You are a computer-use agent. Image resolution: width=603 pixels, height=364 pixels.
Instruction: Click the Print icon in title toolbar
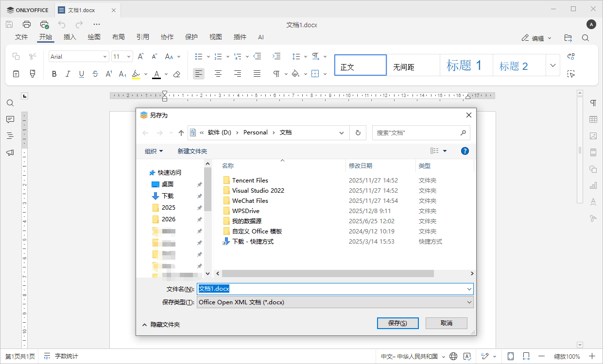(x=27, y=24)
